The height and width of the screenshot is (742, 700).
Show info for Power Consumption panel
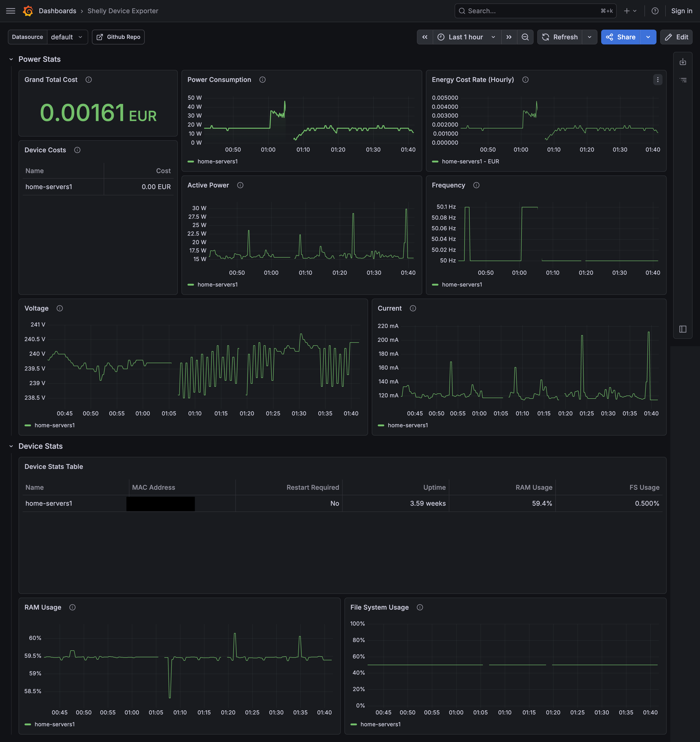click(262, 80)
